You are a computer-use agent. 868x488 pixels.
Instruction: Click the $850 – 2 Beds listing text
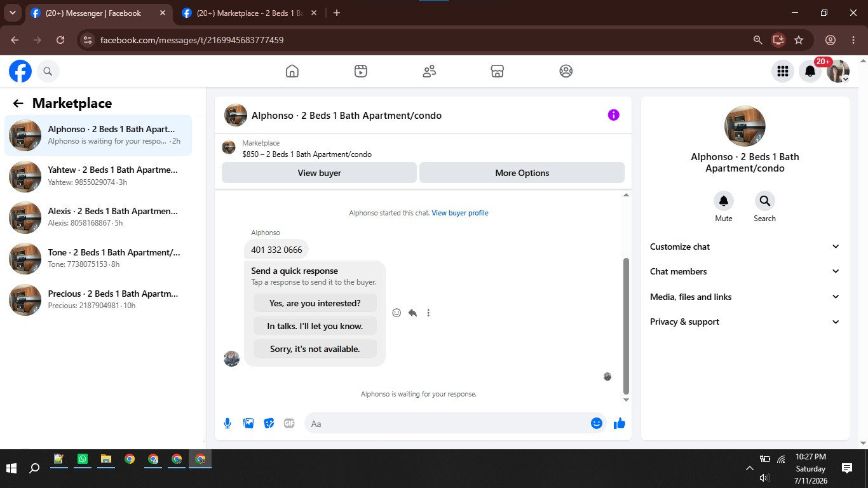coord(307,154)
